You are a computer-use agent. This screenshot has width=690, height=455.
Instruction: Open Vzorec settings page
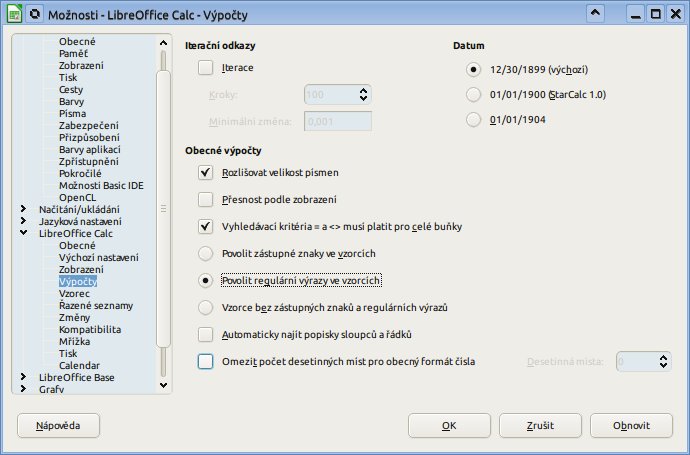(74, 293)
